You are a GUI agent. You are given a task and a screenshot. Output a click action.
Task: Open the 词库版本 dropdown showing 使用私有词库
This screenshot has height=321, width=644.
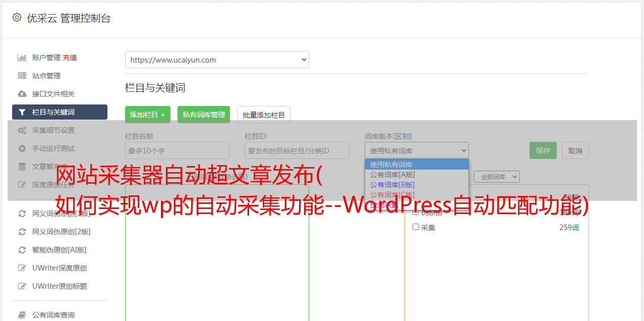[417, 150]
